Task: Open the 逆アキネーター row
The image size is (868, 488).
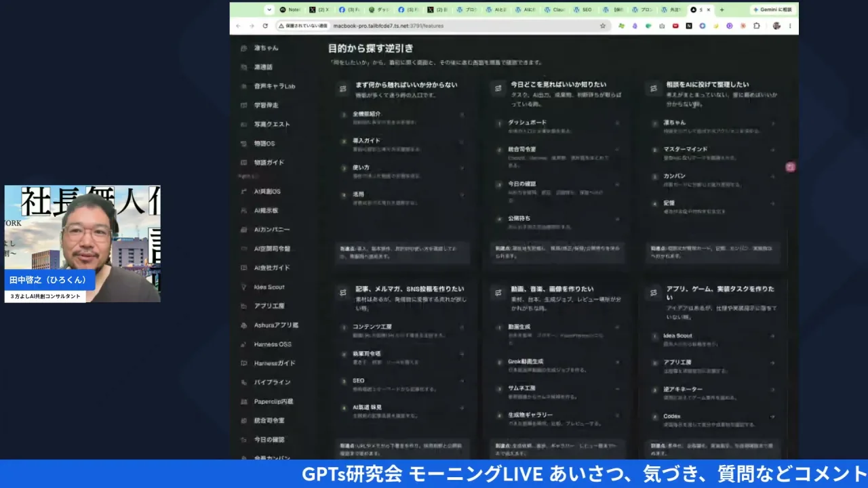Action: [x=713, y=393]
